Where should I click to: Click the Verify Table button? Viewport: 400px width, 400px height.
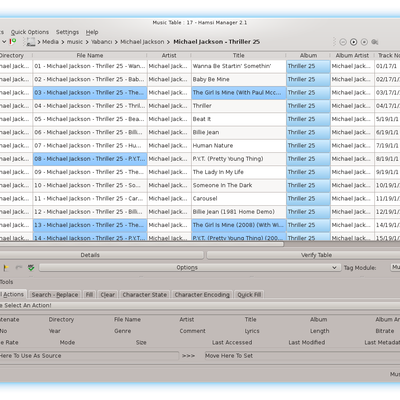point(303,255)
